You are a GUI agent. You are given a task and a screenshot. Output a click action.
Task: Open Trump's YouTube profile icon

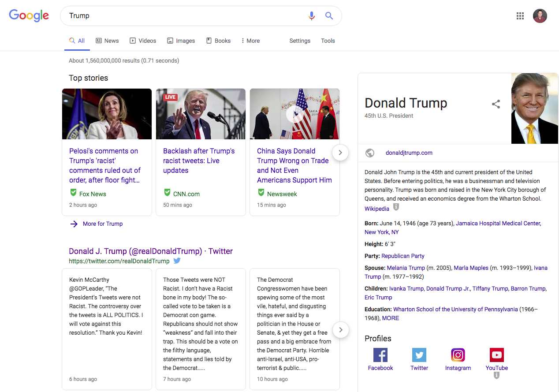[496, 355]
